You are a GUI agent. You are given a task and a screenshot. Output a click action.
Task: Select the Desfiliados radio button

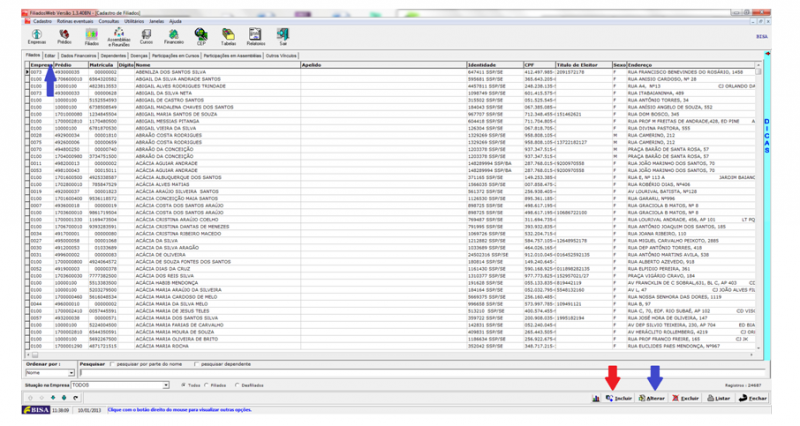coord(237,385)
